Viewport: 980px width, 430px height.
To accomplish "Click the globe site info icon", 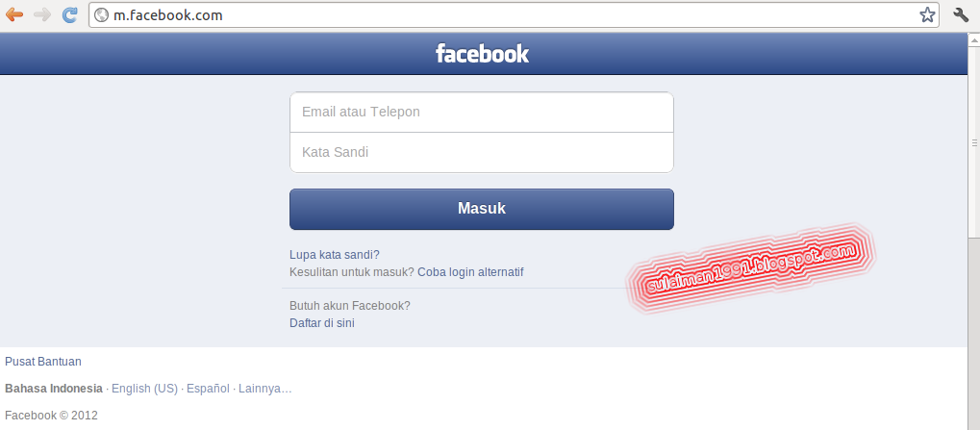I will point(101,15).
